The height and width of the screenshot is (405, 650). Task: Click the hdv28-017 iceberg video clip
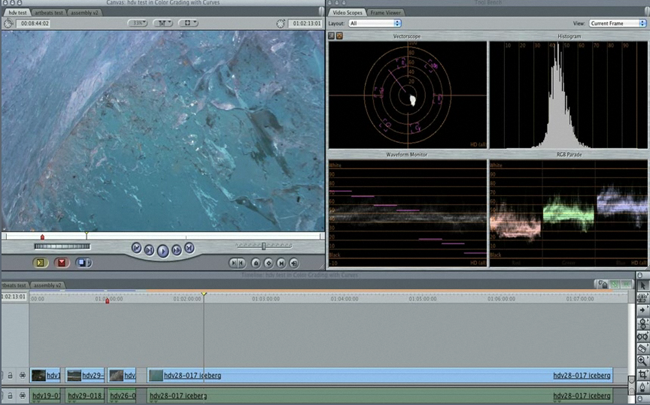[380, 376]
